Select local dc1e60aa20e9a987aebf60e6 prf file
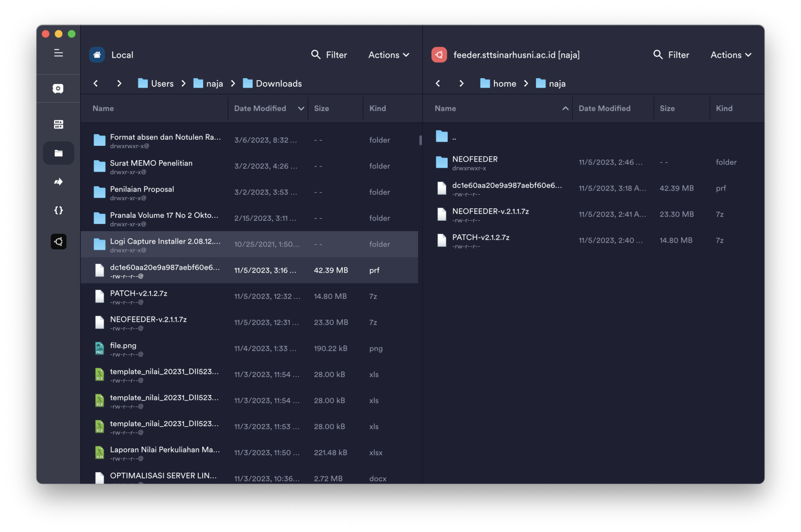Screen dimensions: 801x532 click(x=249, y=270)
